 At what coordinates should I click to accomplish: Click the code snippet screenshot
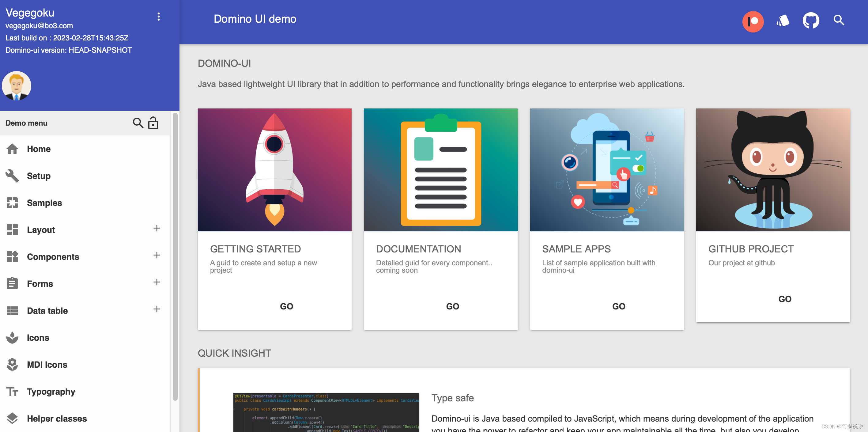326,412
